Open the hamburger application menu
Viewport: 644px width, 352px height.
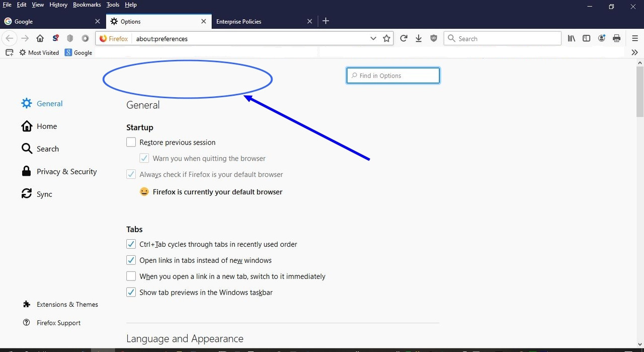pyautogui.click(x=635, y=38)
